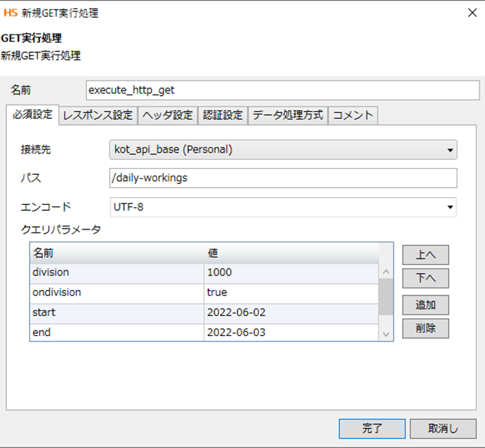This screenshot has height=448, width=485.
Task: Click 削除 to remove a parameter
Action: [425, 328]
